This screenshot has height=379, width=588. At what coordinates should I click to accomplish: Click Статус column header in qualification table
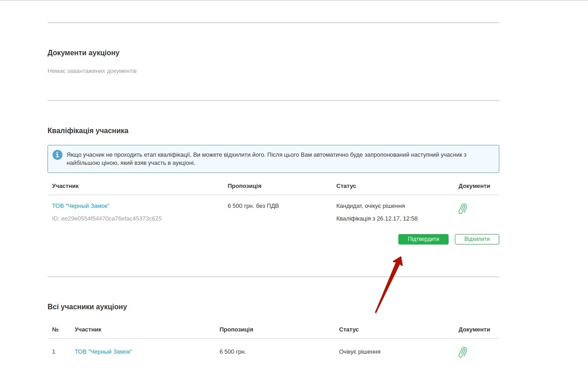(346, 186)
